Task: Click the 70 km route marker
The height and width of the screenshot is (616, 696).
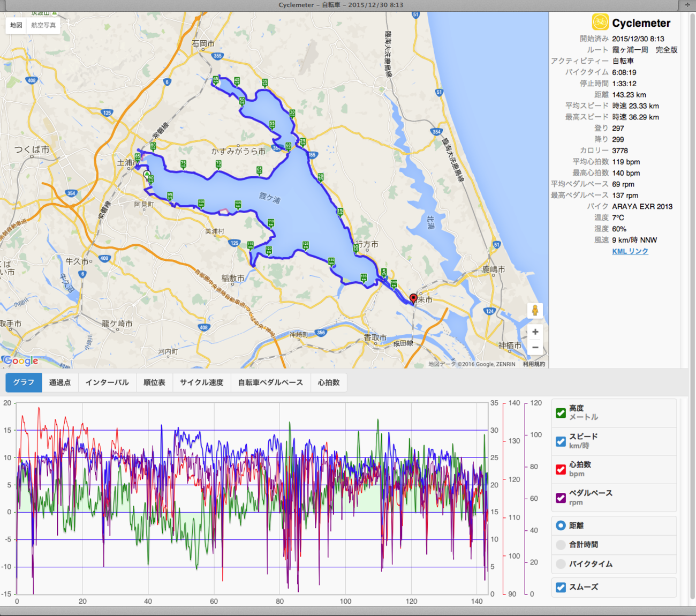Action: [x=218, y=164]
